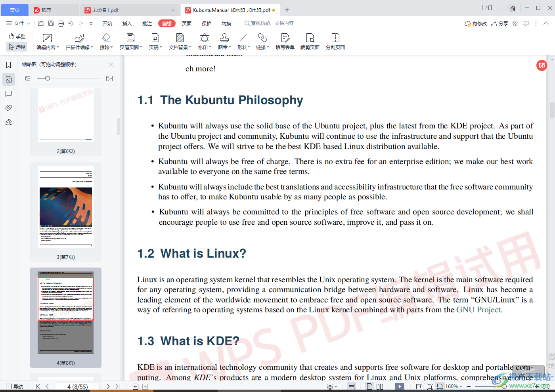Screen dimensions: 555x392
Task: Click the small thumbnail size icon
Action: [28, 78]
